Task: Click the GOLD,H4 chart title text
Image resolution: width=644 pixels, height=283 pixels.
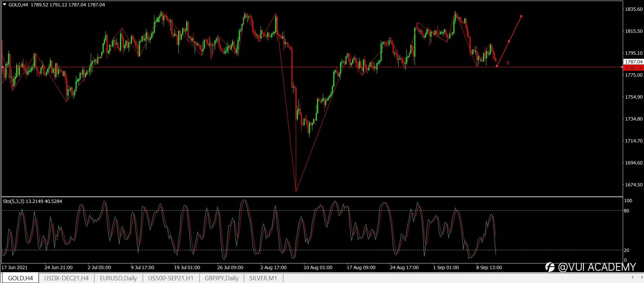Action: click(18, 5)
